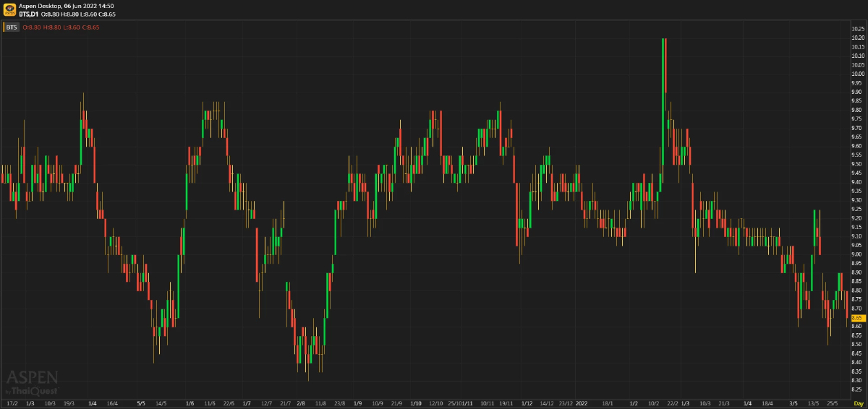Click the highlighted 8.65 price tag

tap(857, 318)
